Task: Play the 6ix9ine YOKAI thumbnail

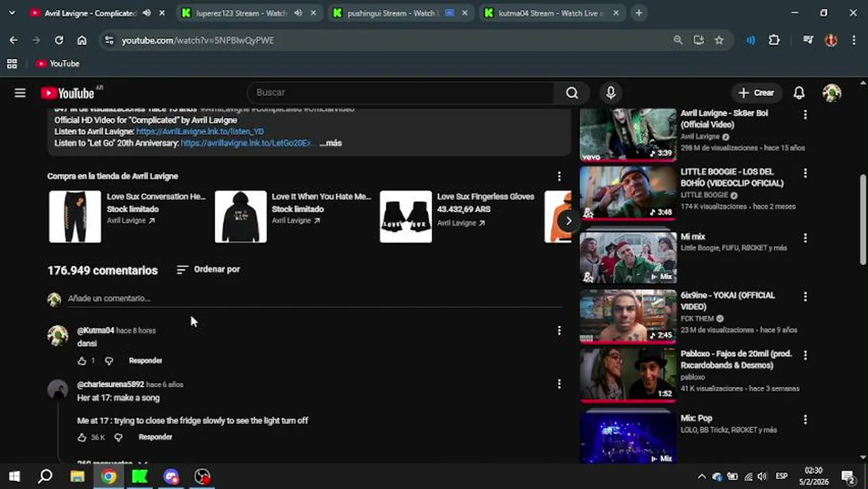Action: pyautogui.click(x=628, y=316)
